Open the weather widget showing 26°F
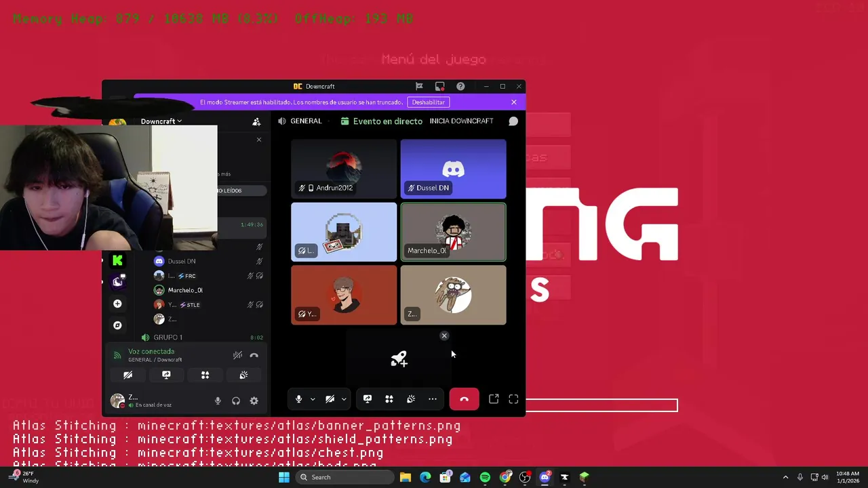 24,477
